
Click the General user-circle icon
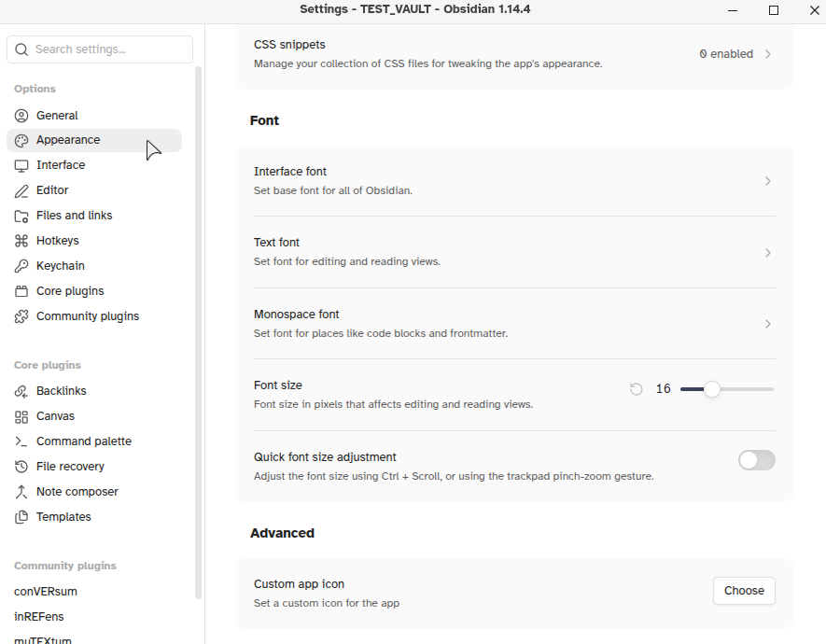pos(21,116)
